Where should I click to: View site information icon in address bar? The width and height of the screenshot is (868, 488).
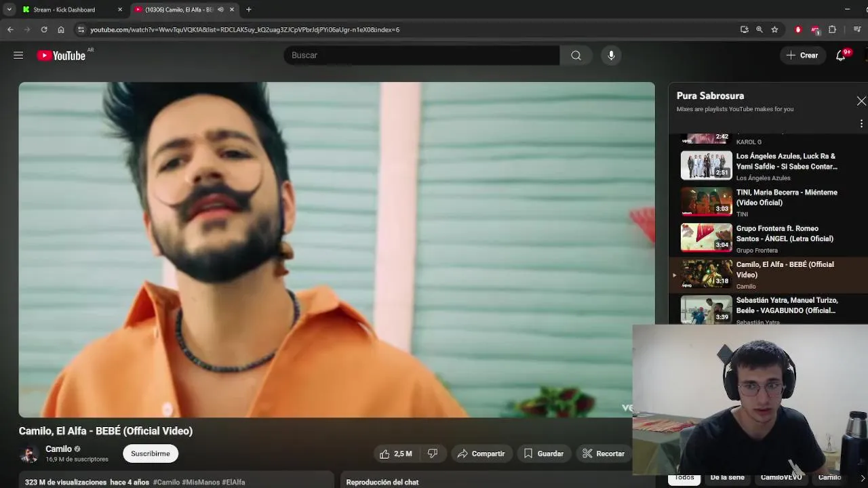tap(81, 30)
